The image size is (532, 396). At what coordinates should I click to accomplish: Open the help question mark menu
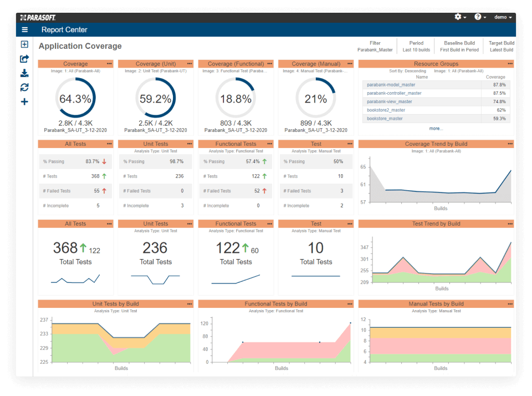pyautogui.click(x=480, y=17)
